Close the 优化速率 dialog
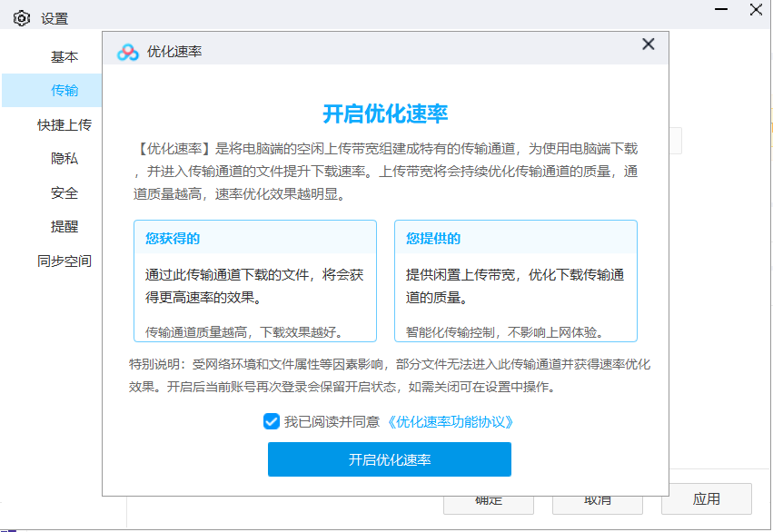This screenshot has width=773, height=532. (x=648, y=44)
